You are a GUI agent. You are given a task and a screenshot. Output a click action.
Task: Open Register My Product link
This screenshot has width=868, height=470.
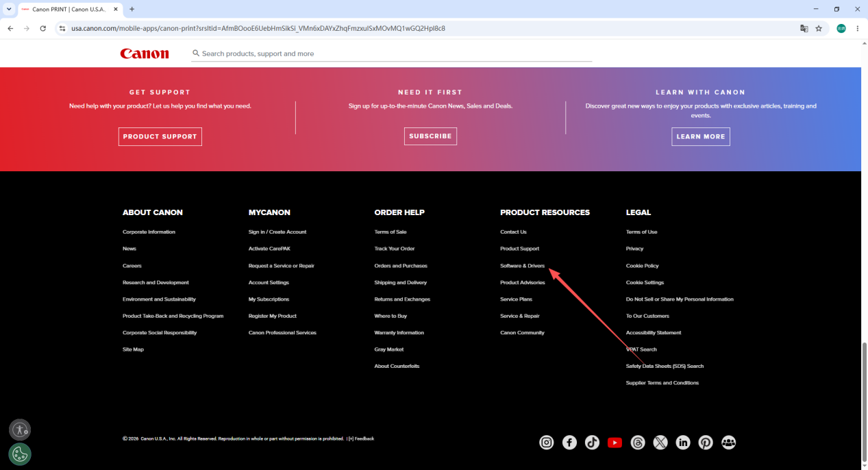[273, 316]
